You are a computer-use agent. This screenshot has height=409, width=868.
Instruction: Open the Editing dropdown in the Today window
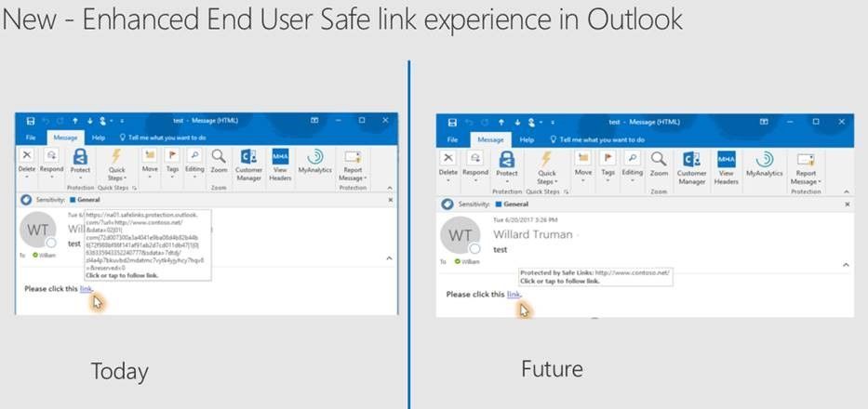click(194, 164)
